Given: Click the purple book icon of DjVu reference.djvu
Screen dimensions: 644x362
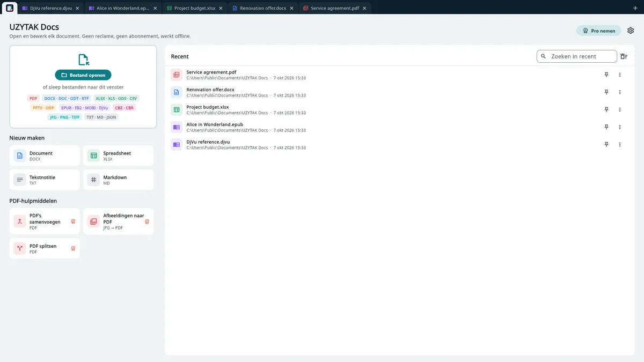Looking at the screenshot, I should 176,145.
